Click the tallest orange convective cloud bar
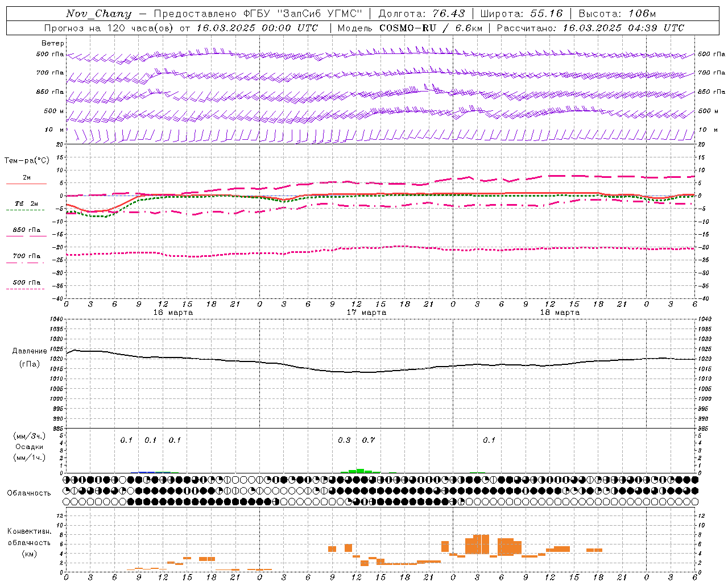This screenshot has height=582, width=728. (481, 544)
